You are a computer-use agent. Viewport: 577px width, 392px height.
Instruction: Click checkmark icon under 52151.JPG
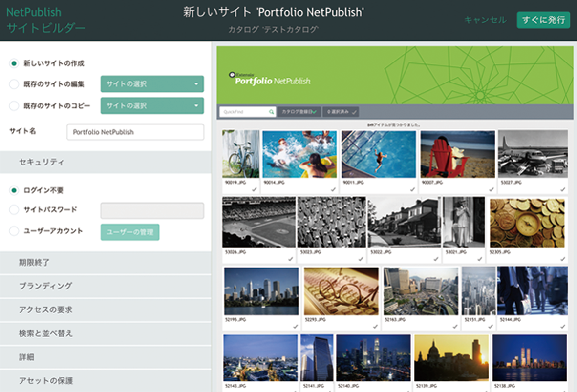click(490, 326)
